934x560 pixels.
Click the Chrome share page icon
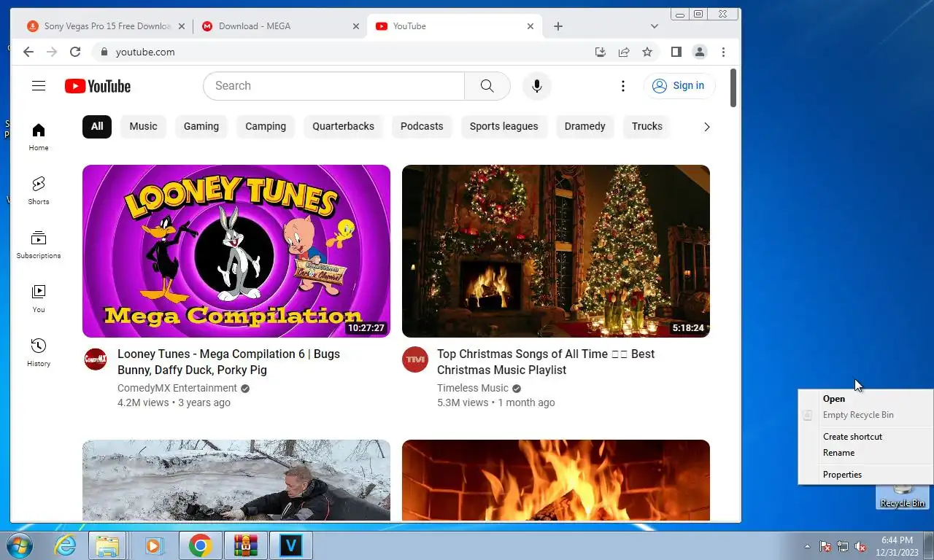coord(624,52)
